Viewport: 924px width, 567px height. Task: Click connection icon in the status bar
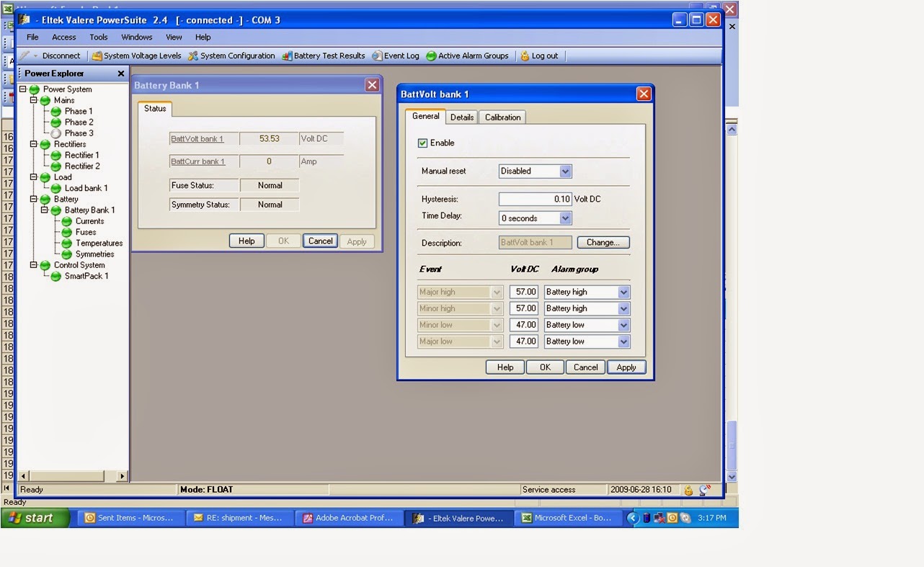[705, 490]
